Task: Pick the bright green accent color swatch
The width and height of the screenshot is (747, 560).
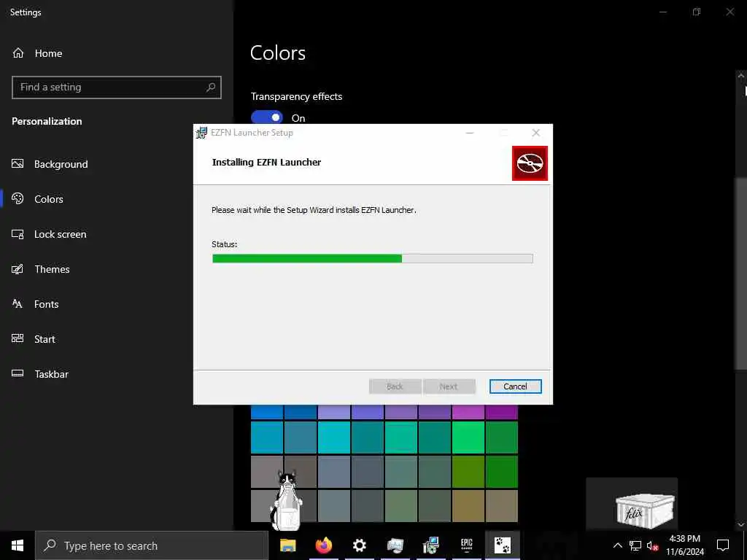Action: pos(468,437)
